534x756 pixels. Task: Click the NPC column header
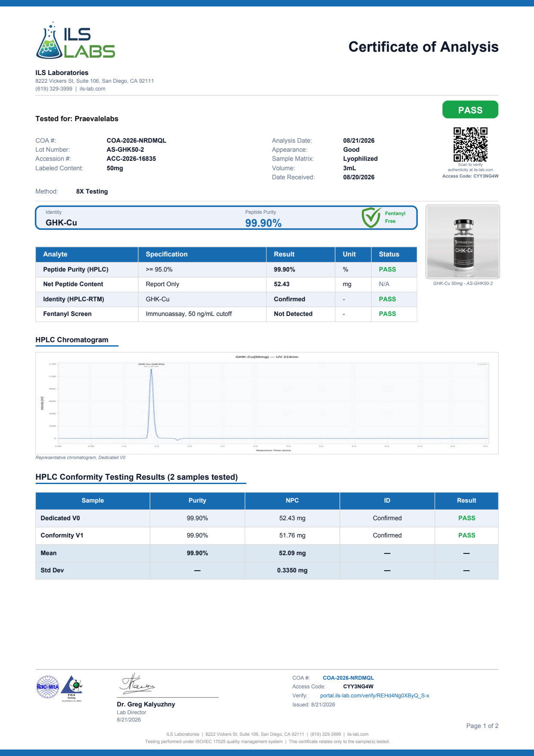292,500
